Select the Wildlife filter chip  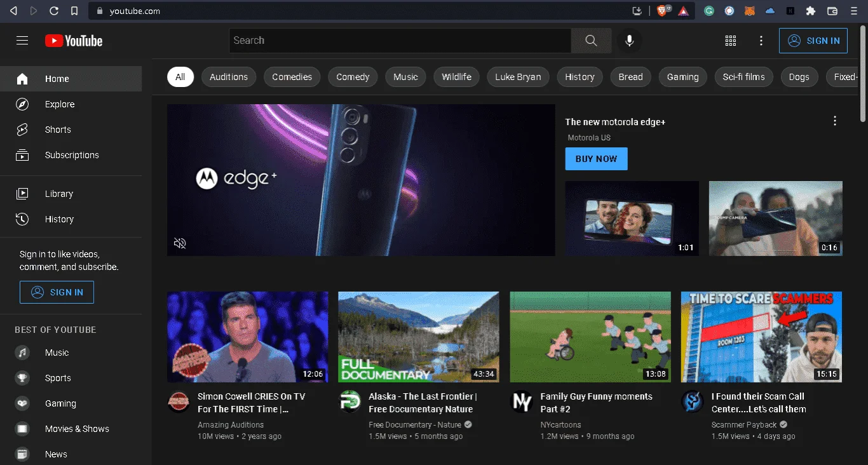tap(457, 77)
